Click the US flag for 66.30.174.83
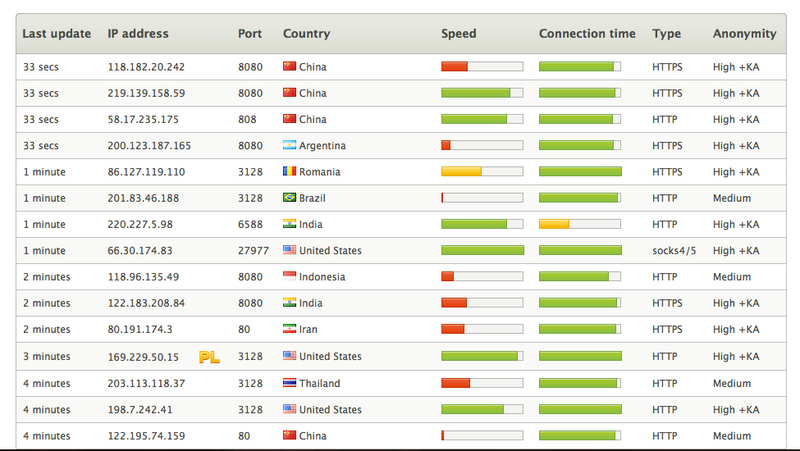Screen dimensions: 800x451 (289, 249)
